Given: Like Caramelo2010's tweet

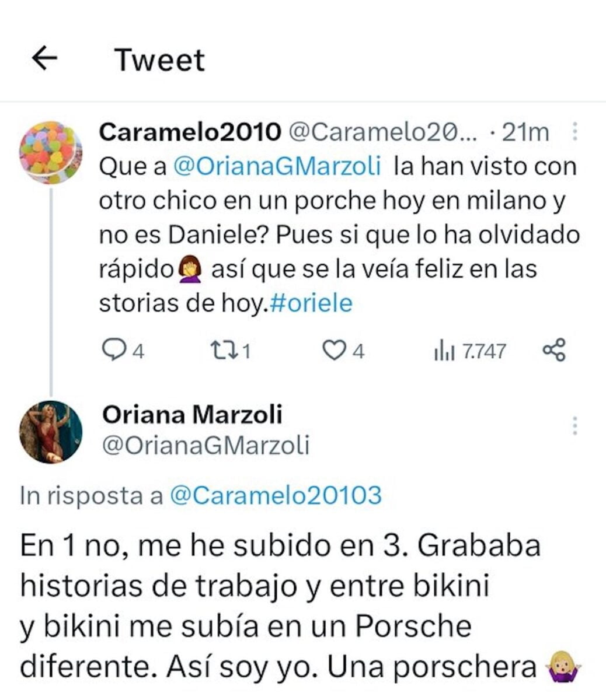Looking at the screenshot, I should pos(334,350).
